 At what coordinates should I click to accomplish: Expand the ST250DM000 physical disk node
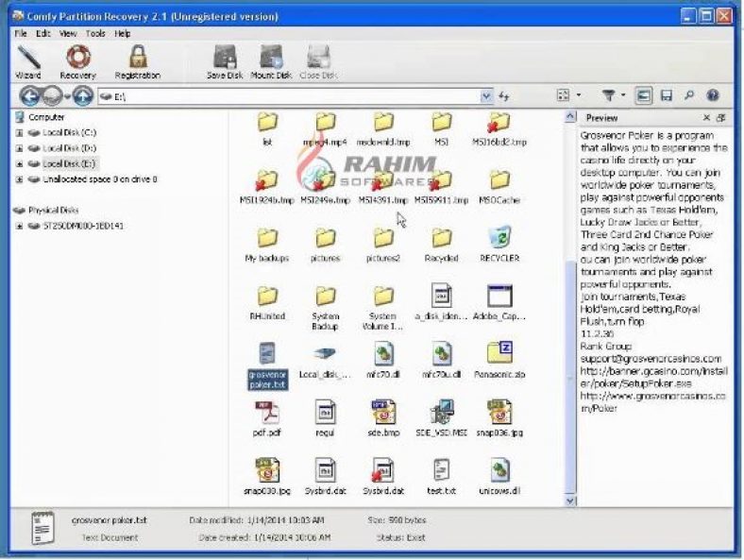coord(19,227)
